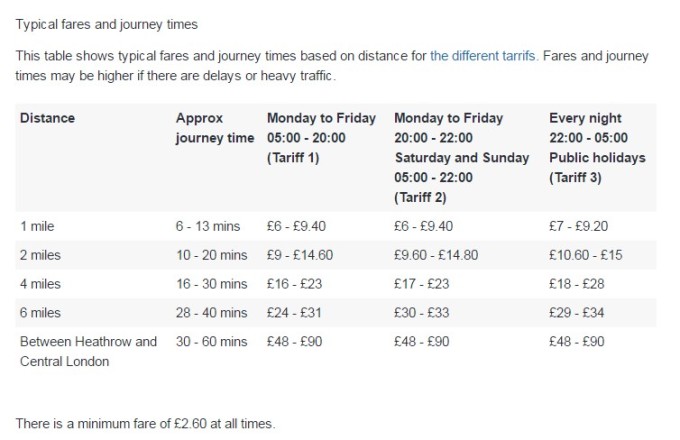The height and width of the screenshot is (440, 680).
Task: Click the '£24 - £31' fare cell
Action: (x=294, y=313)
